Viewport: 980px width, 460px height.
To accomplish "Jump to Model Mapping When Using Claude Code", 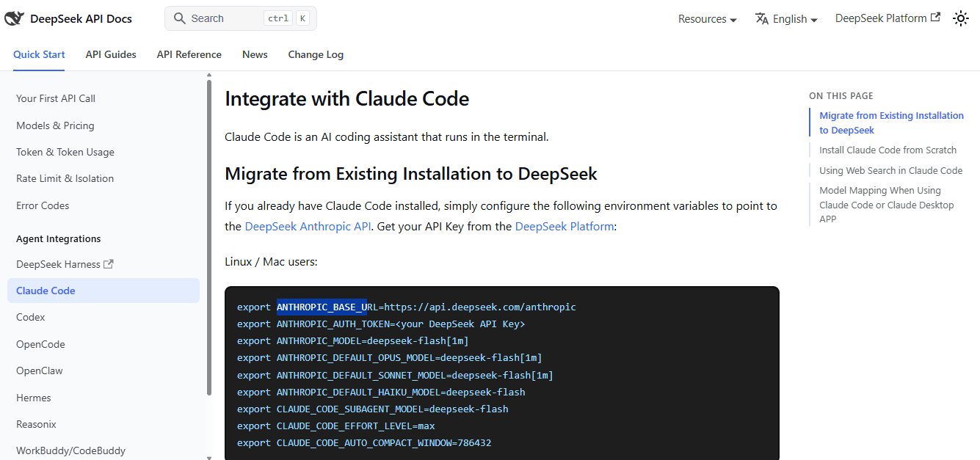I will click(887, 205).
